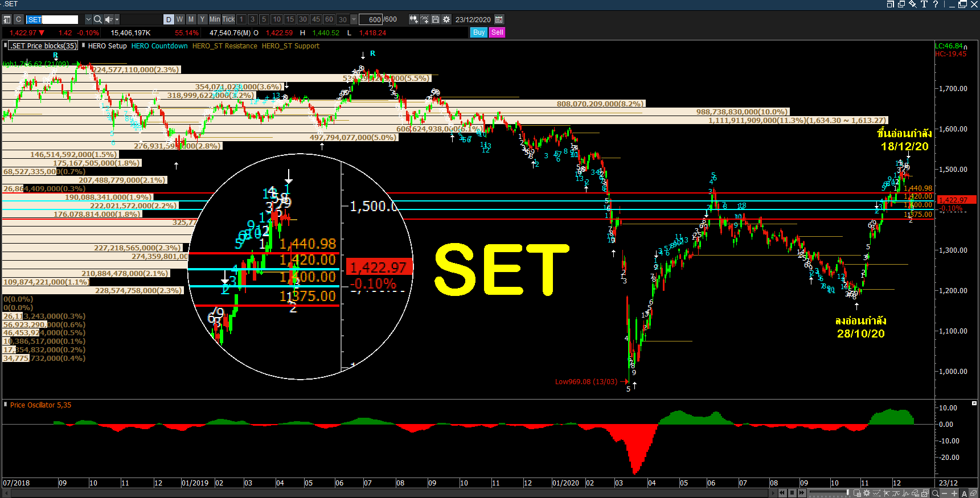Choose the 1 minute interval

241,19
